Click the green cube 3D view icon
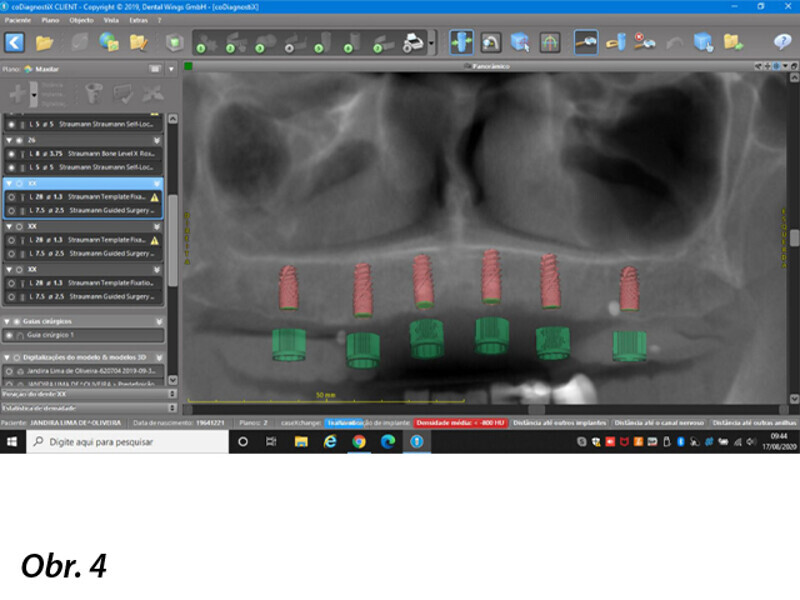 [174, 42]
